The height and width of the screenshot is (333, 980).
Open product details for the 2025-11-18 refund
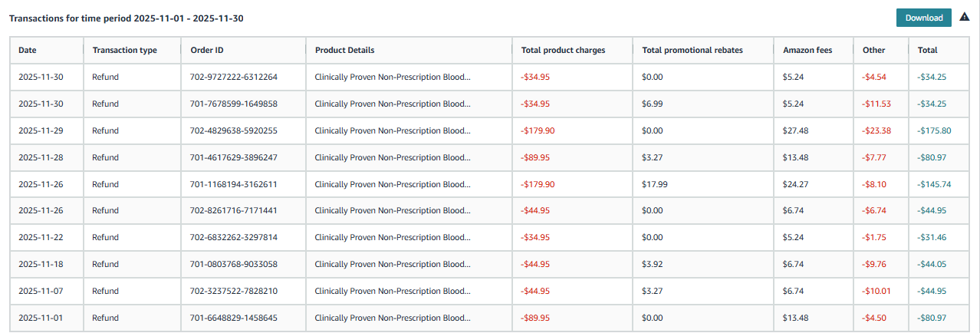(392, 265)
